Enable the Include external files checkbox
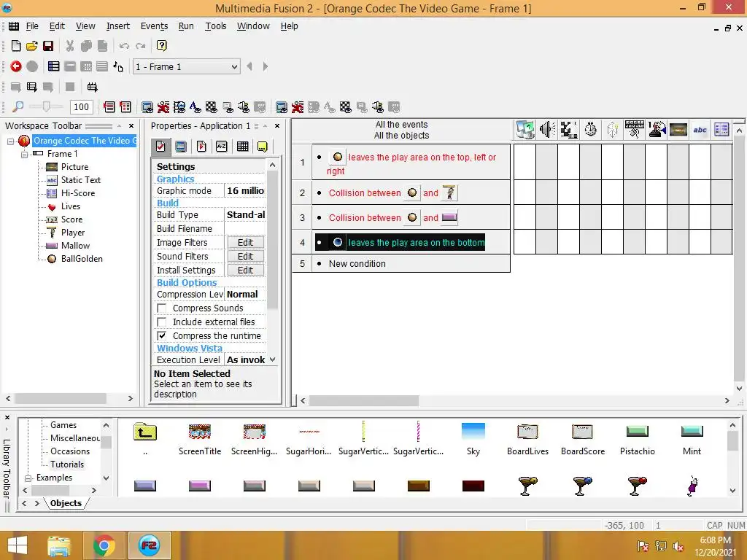Screen dimensions: 747x560 (x=162, y=322)
